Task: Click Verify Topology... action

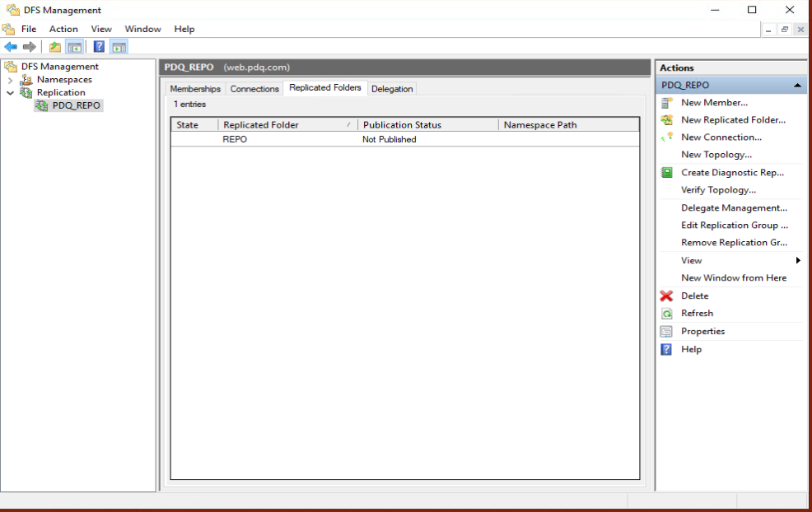Action: point(718,190)
